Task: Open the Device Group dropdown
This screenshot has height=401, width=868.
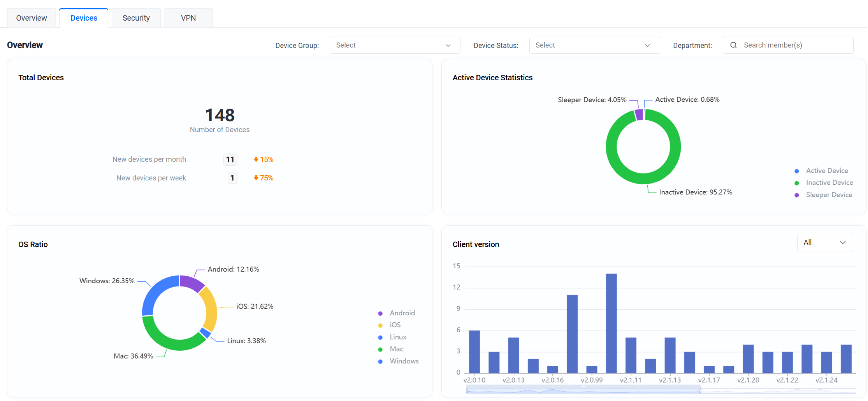Action: point(395,45)
